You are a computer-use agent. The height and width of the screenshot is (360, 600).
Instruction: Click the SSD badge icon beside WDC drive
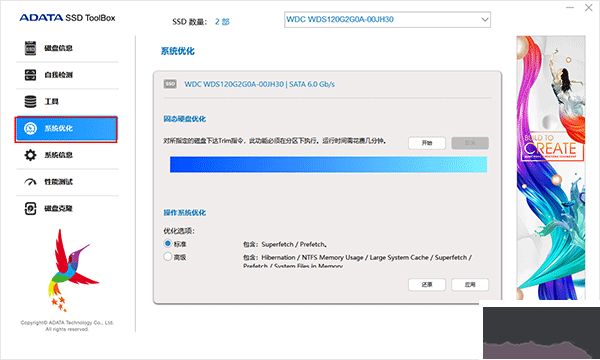[170, 84]
